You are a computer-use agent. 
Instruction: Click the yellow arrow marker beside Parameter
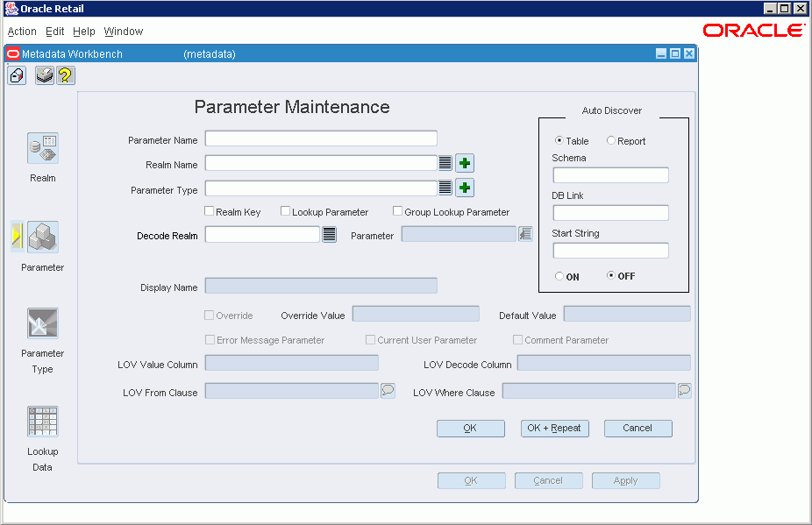pyautogui.click(x=17, y=238)
